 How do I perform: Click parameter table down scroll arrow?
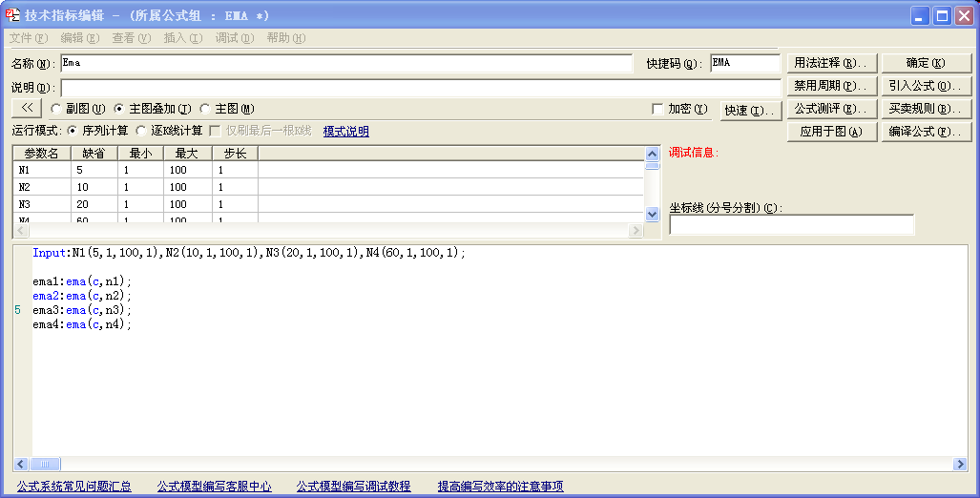pos(652,214)
